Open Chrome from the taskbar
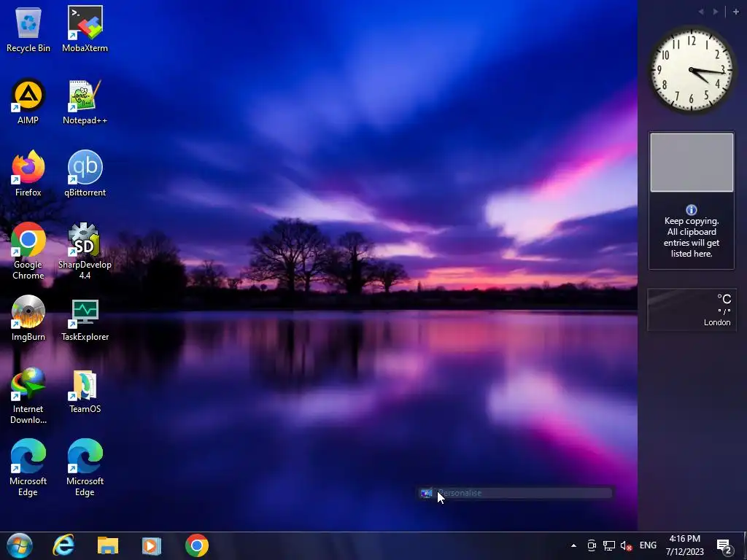 pyautogui.click(x=197, y=545)
